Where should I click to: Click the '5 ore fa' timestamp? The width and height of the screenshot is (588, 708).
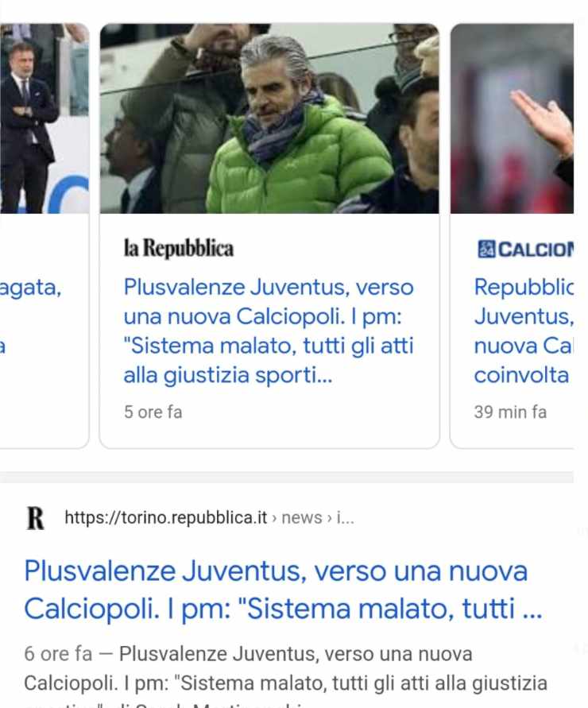point(153,412)
